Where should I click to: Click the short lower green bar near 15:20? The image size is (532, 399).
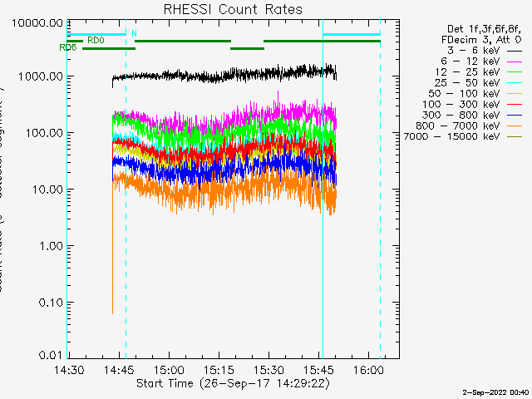(248, 48)
